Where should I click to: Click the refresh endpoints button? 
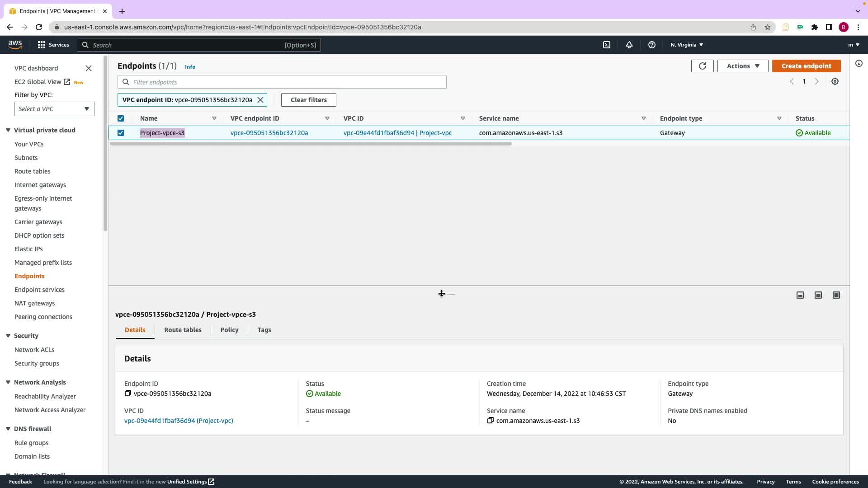[x=702, y=66]
